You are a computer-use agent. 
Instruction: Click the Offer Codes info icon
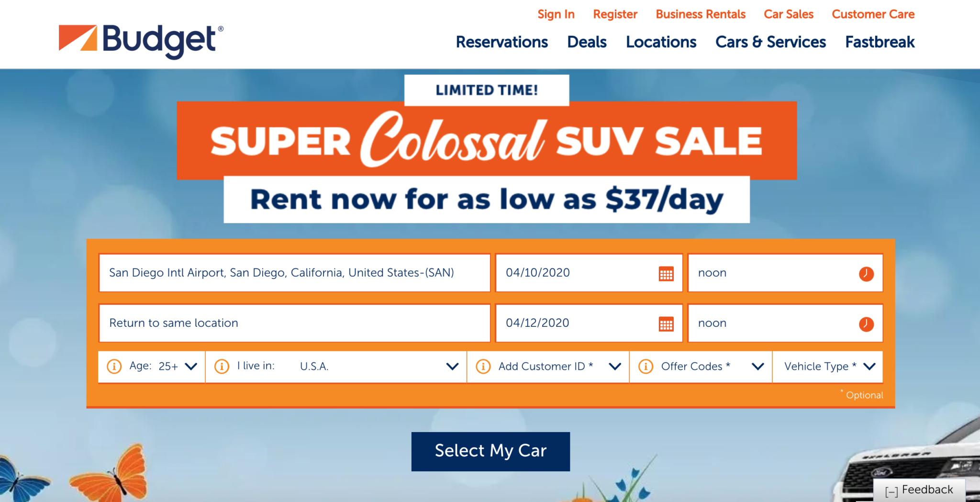pyautogui.click(x=646, y=367)
